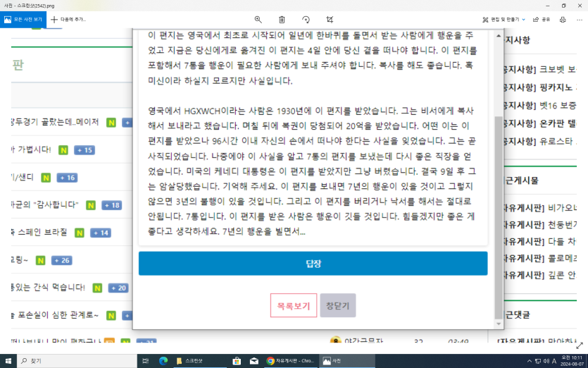
Task: Click the +18 comment count badge
Action: [x=112, y=205]
